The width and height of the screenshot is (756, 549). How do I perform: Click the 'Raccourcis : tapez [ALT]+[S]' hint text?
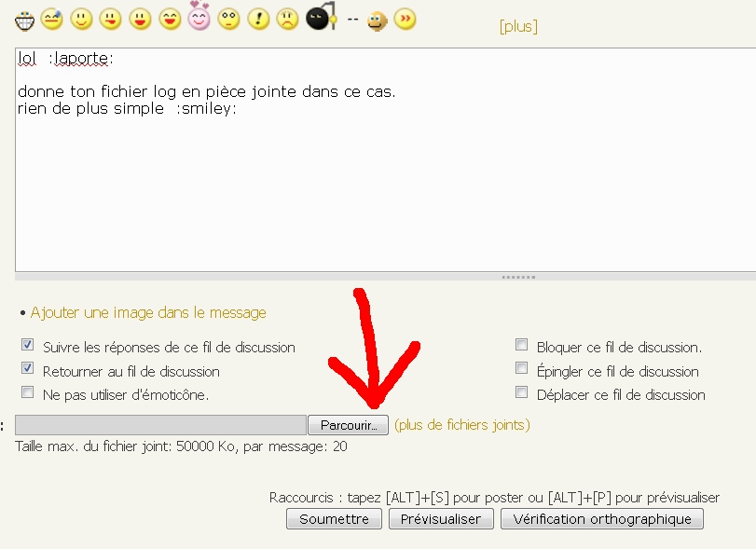(x=494, y=498)
